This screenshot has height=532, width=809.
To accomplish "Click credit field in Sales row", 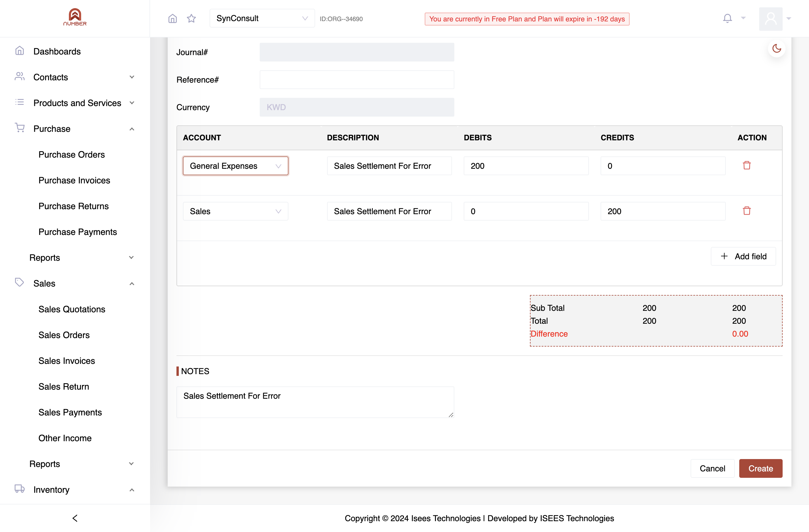I will click(663, 211).
